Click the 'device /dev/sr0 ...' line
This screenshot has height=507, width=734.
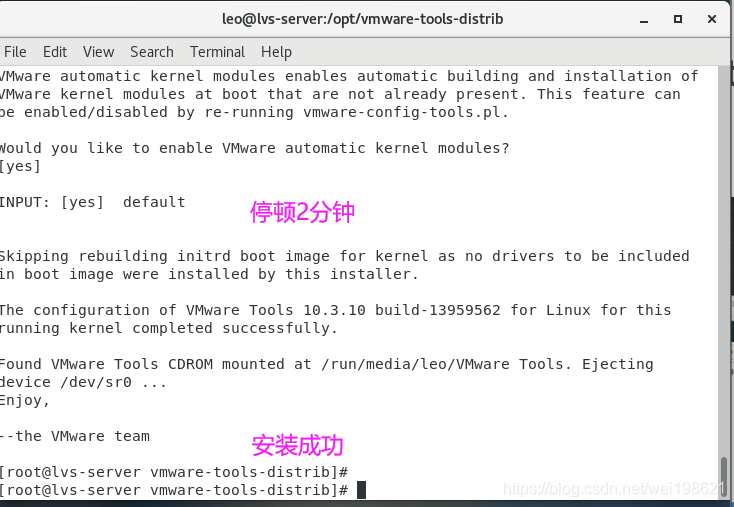point(83,382)
